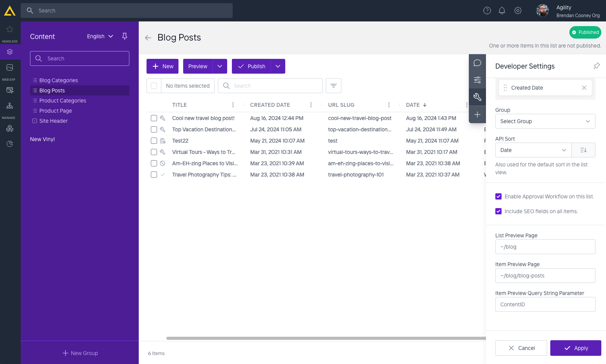Focus the Content sidebar Search field
The width and height of the screenshot is (606, 364).
coord(80,58)
